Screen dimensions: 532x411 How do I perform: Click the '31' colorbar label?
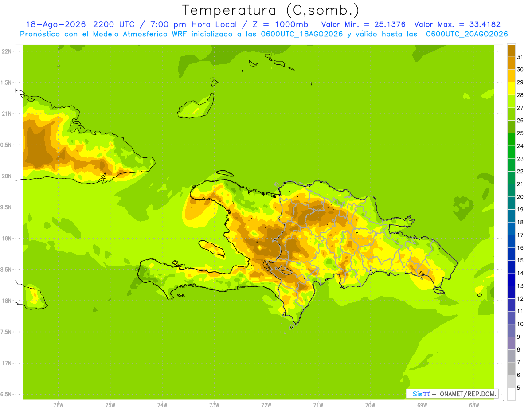click(520, 57)
